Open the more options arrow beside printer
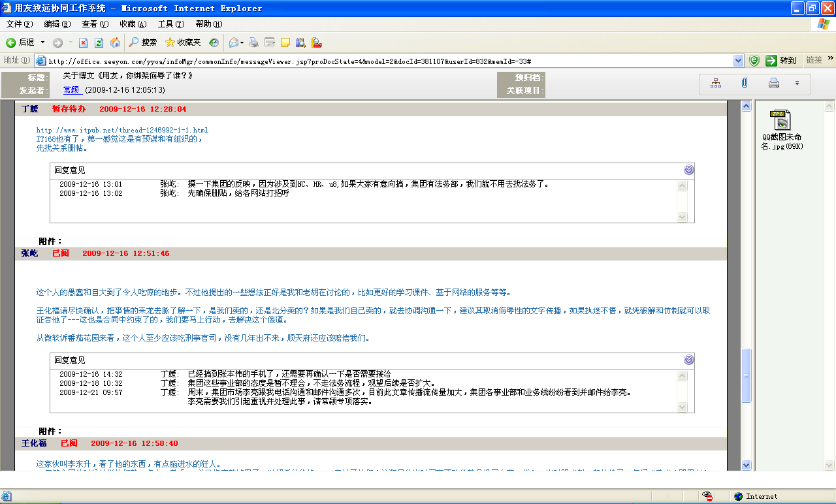836x504 pixels. [797, 83]
